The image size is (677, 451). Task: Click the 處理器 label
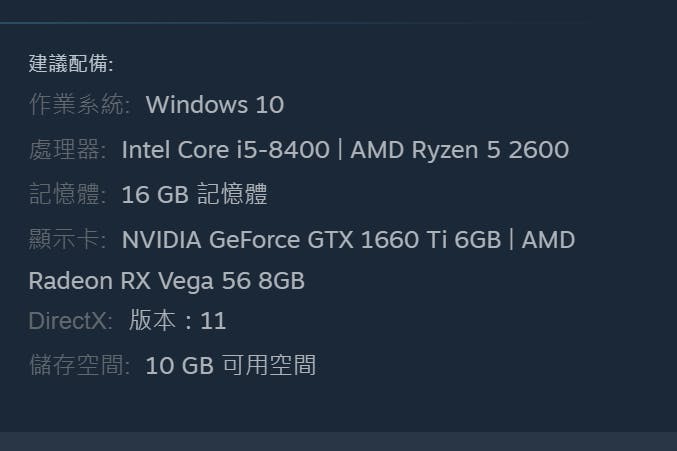point(68,149)
